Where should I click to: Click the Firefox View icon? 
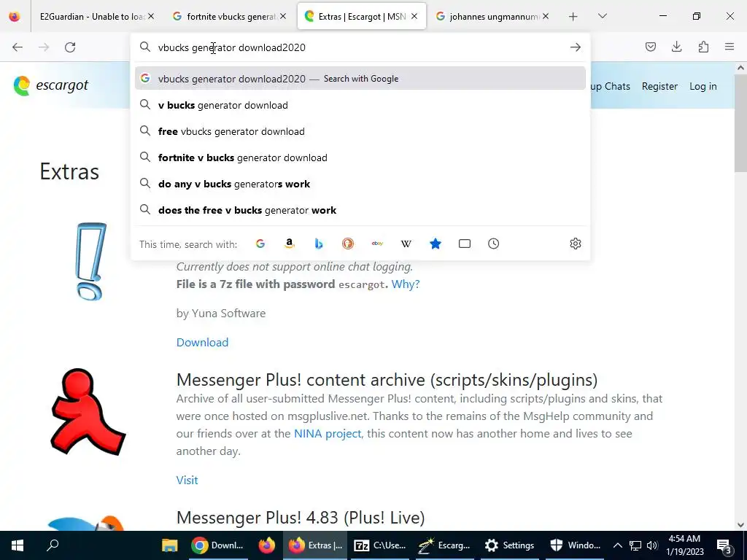pos(15,17)
